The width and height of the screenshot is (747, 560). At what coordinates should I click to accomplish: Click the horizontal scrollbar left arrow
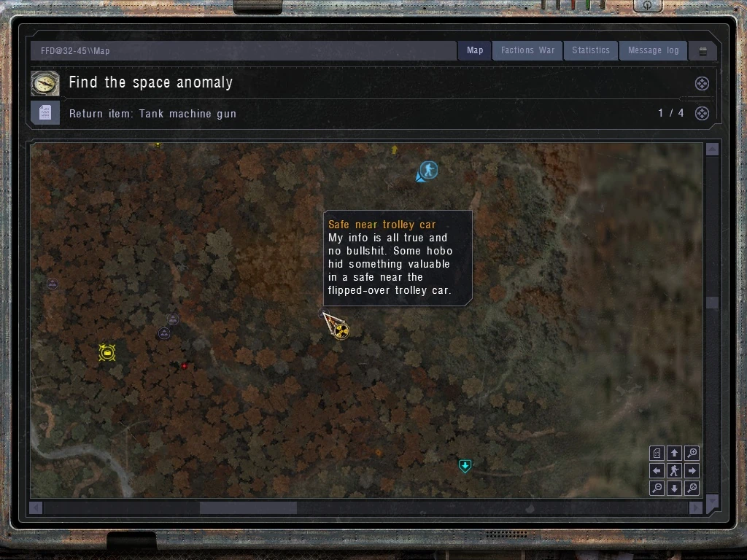pyautogui.click(x=36, y=508)
